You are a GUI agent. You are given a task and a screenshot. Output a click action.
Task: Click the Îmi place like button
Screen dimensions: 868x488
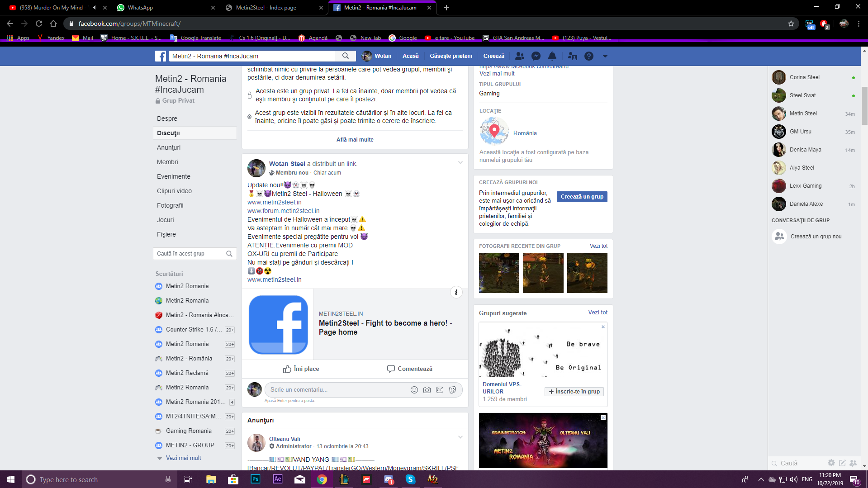(x=301, y=369)
